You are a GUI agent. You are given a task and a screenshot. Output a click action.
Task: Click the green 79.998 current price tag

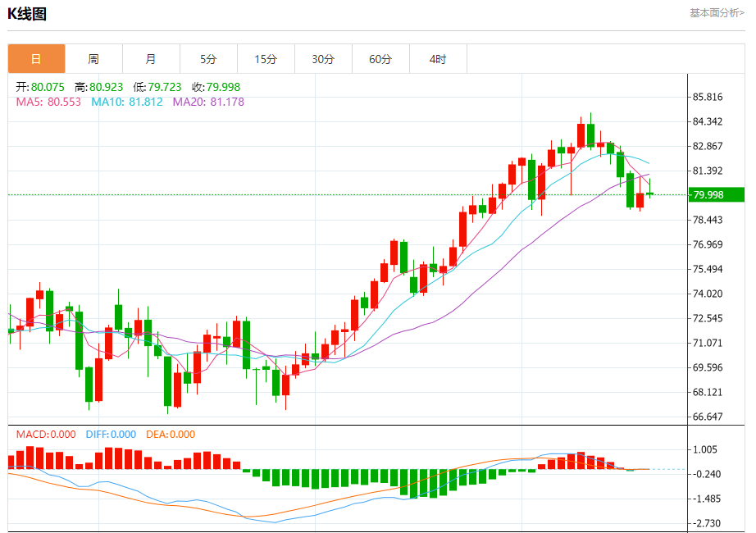coord(717,195)
